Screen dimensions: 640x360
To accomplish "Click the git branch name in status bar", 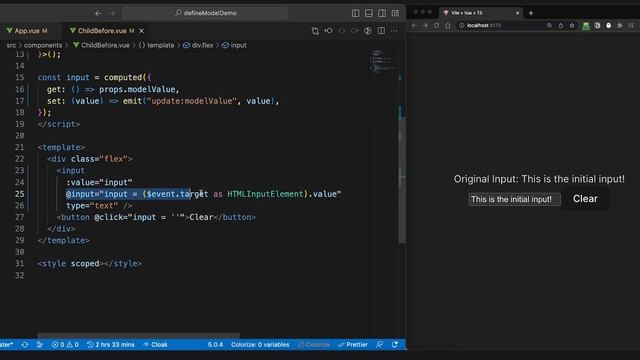I will pyautogui.click(x=7, y=344).
